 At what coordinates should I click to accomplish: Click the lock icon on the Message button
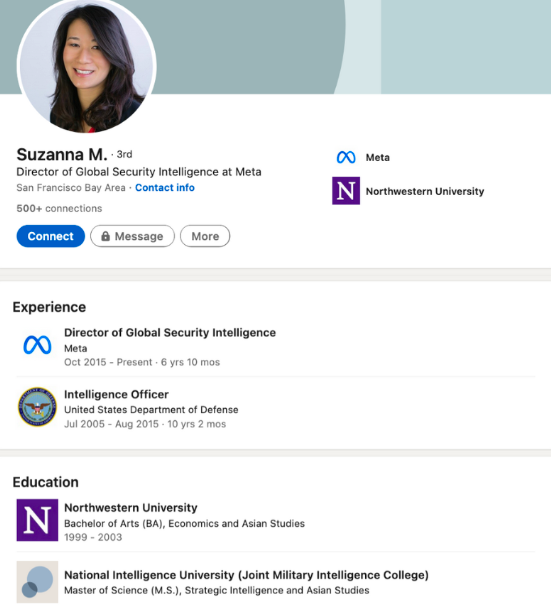(105, 236)
